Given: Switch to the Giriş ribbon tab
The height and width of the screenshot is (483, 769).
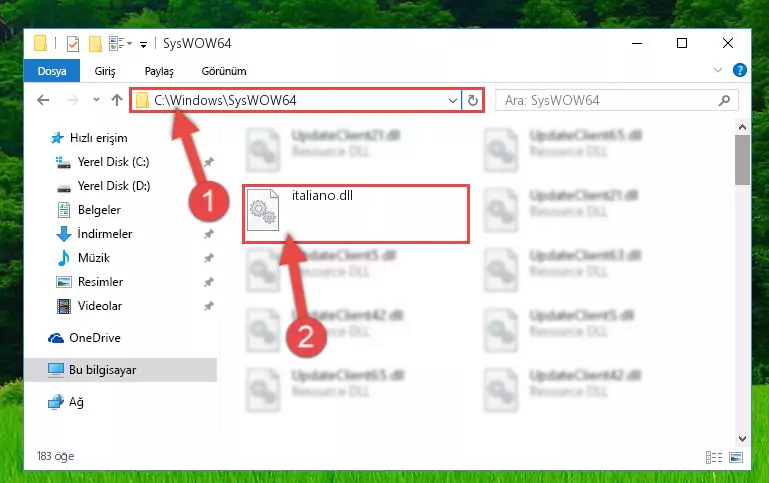Looking at the screenshot, I should point(105,71).
